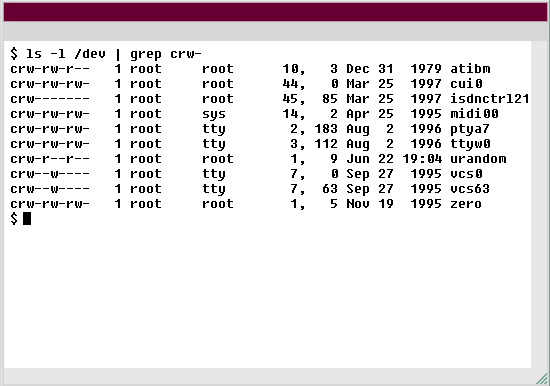Screen dimensions: 550x386
Task: Click the permissions 'crw-------' of isdnctrl21
Action: [50, 99]
